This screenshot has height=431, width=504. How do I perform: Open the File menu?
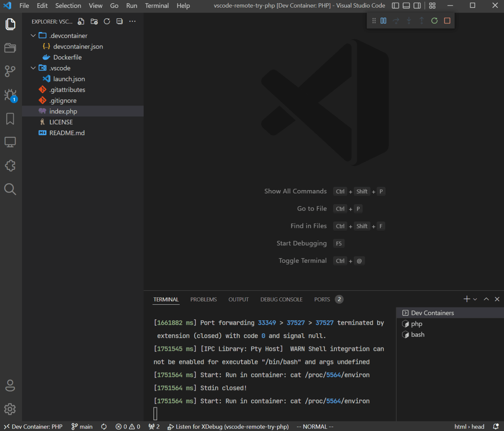pyautogui.click(x=24, y=6)
